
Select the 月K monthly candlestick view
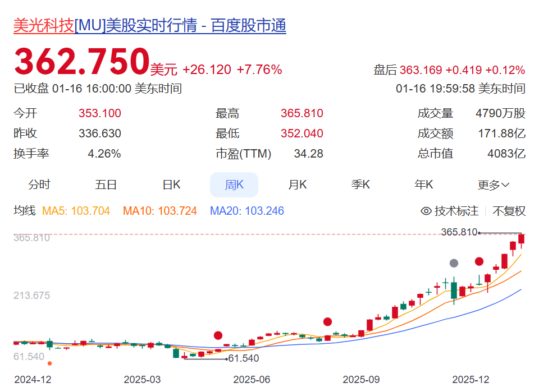297,184
